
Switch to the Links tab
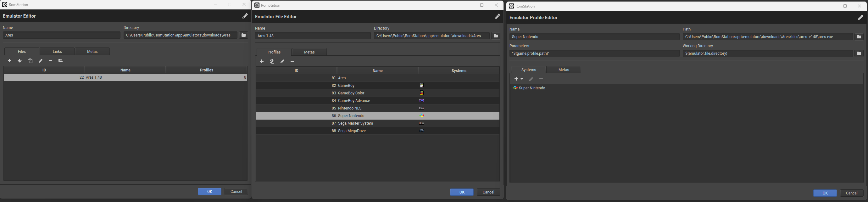(57, 51)
